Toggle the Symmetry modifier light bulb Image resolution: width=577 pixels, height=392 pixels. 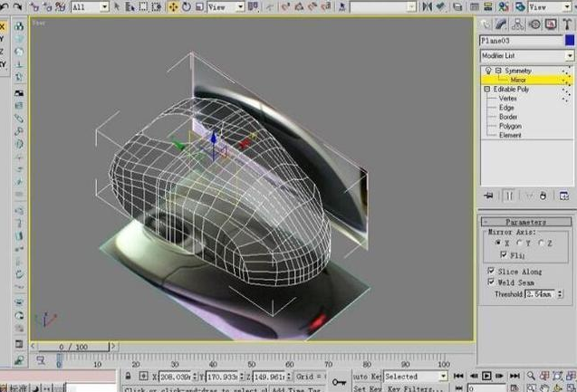(x=488, y=71)
